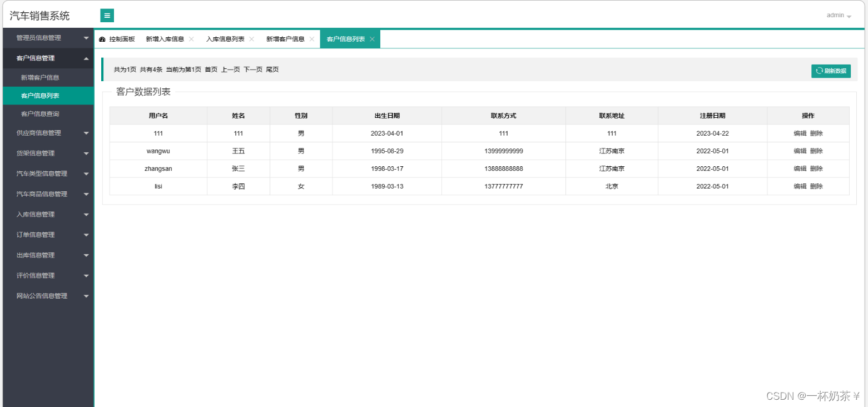
Task: Switch to the 新增客户信息 tab
Action: (285, 39)
